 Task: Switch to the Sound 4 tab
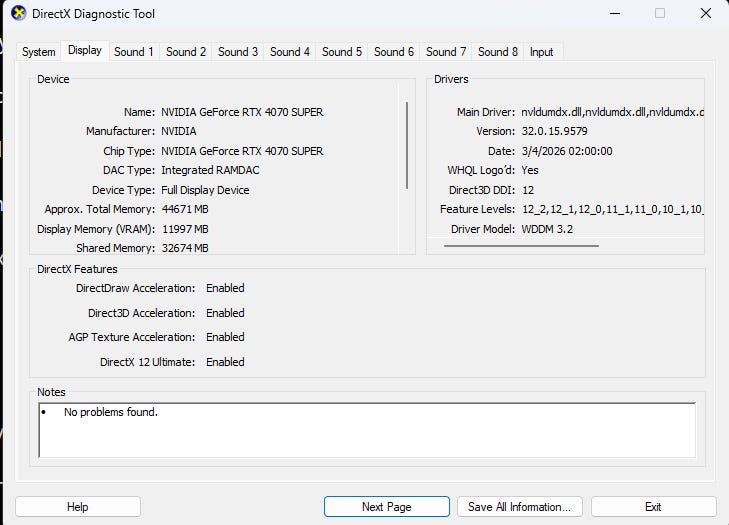pos(290,52)
